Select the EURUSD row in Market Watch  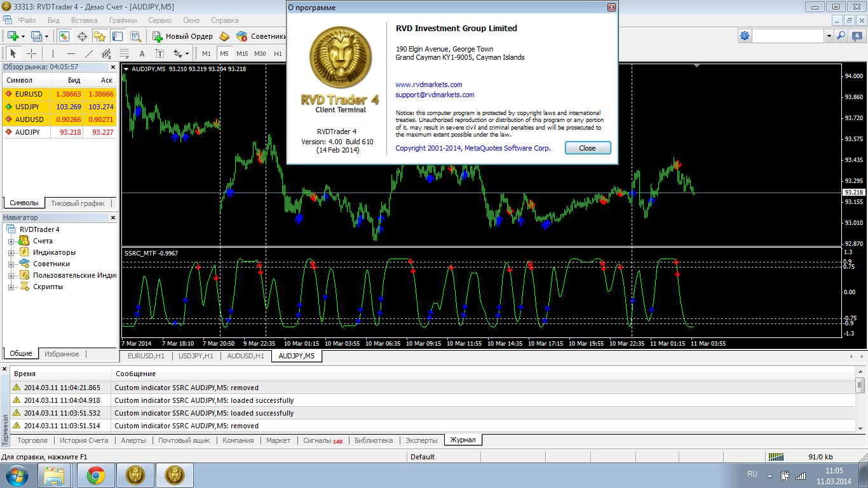click(x=60, y=93)
